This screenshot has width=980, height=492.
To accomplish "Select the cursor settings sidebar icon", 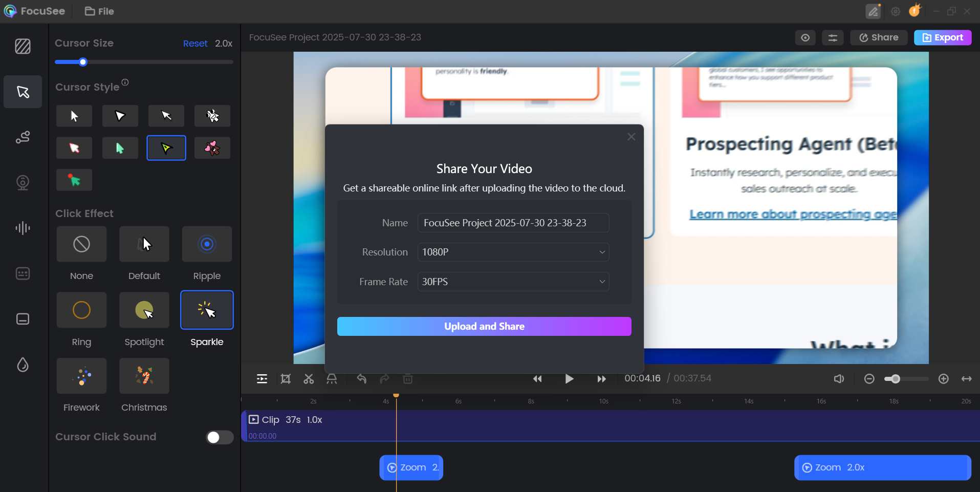I will [x=23, y=92].
